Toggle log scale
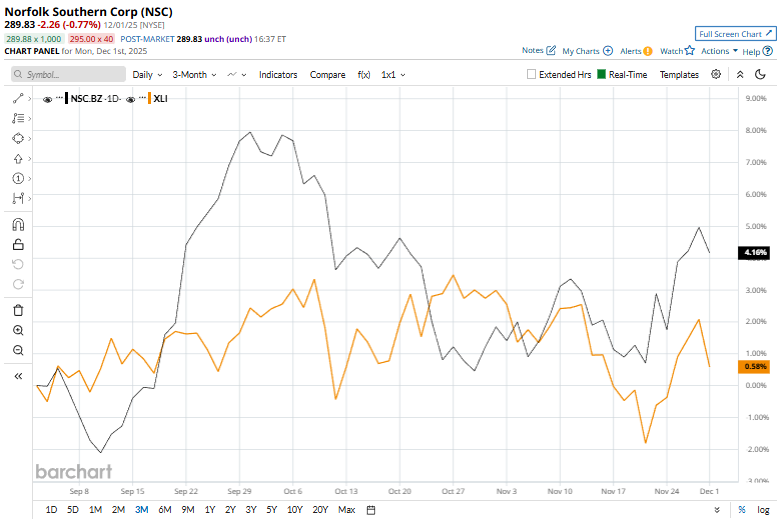777x527 pixels. click(x=763, y=510)
